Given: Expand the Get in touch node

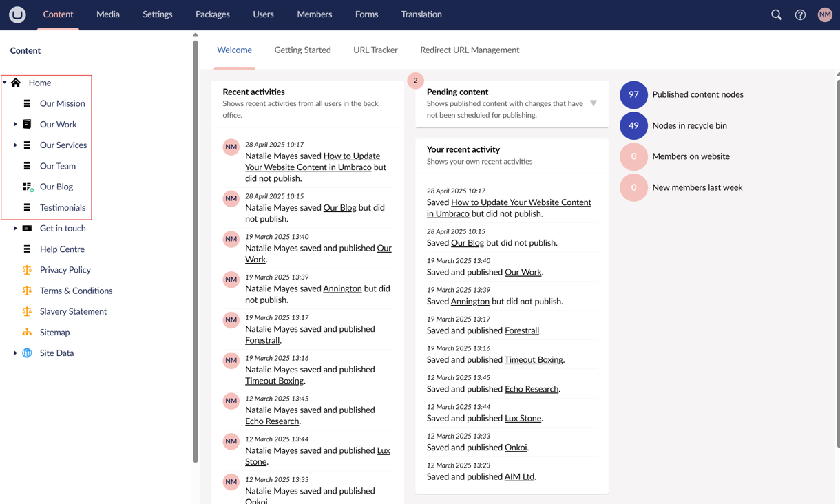Looking at the screenshot, I should pos(15,228).
